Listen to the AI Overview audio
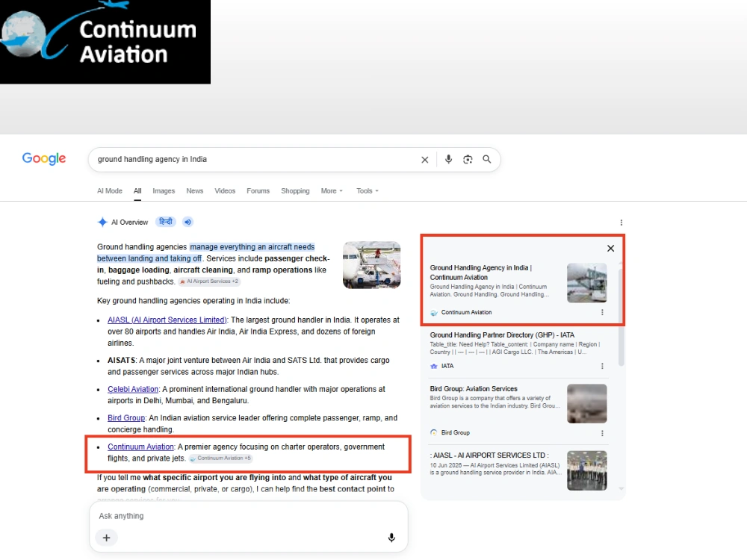The image size is (747, 560). 187,222
